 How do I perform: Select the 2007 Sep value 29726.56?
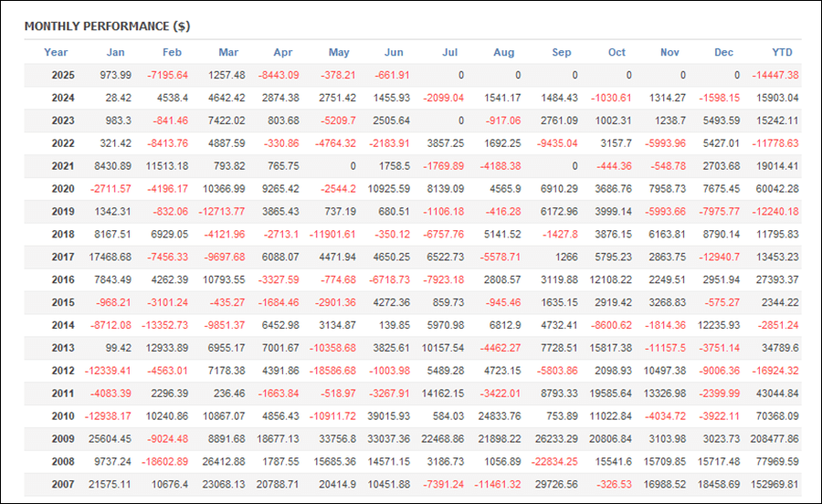556,484
